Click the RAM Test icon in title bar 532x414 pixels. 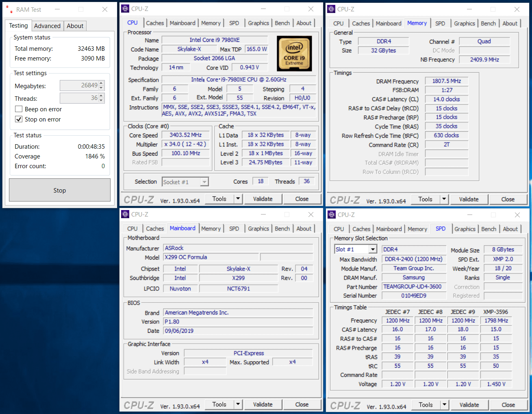[10, 9]
